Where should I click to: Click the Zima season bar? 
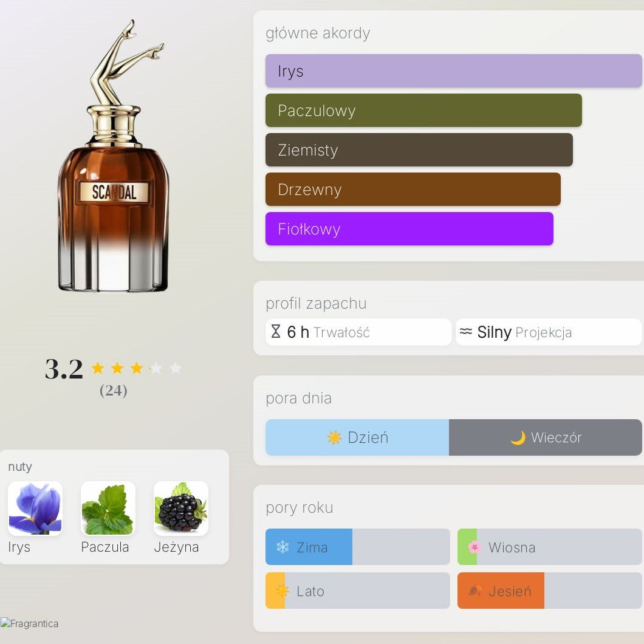point(358,547)
